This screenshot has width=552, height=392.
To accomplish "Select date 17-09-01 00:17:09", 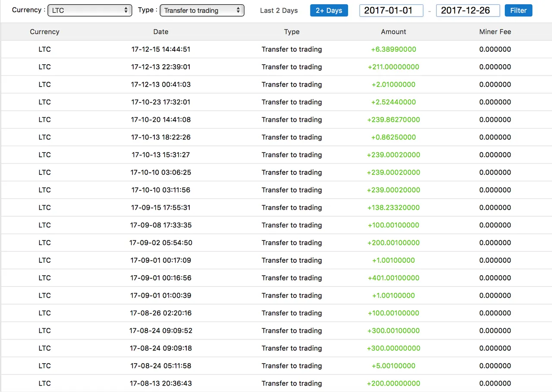I will 161,261.
